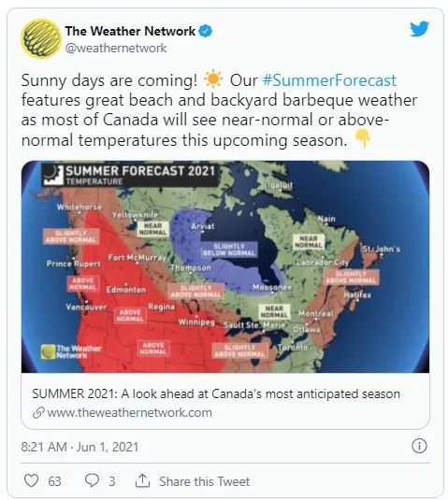Open the SUMMER 2021 article headline
The image size is (448, 500).
click(x=216, y=393)
